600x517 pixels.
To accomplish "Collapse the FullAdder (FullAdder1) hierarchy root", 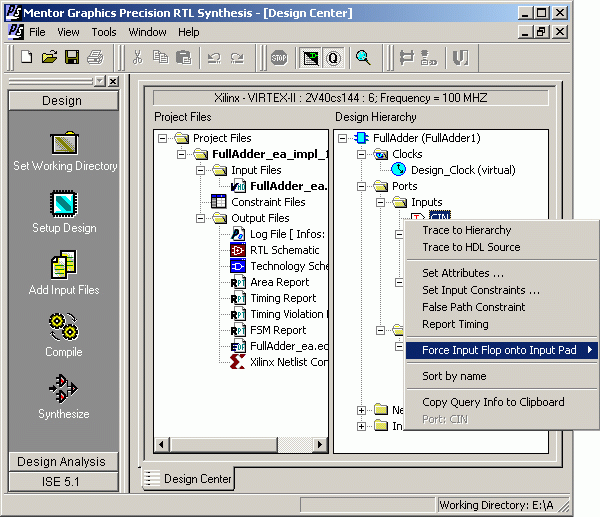I will (342, 138).
